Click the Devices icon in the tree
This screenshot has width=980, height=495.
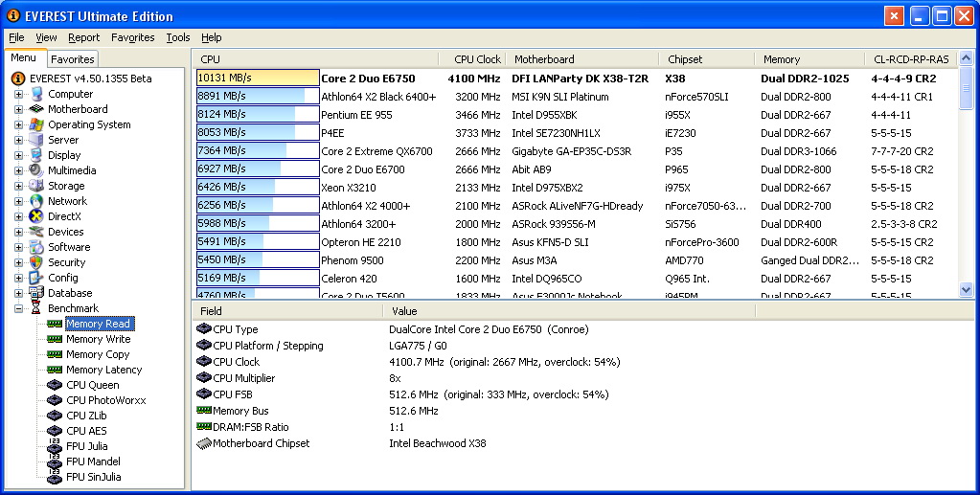click(x=36, y=232)
